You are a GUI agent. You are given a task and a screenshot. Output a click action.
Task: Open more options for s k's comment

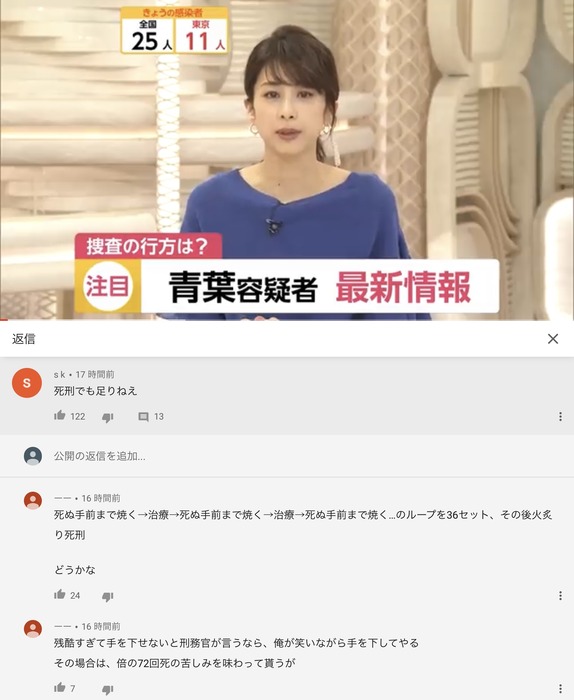(560, 417)
